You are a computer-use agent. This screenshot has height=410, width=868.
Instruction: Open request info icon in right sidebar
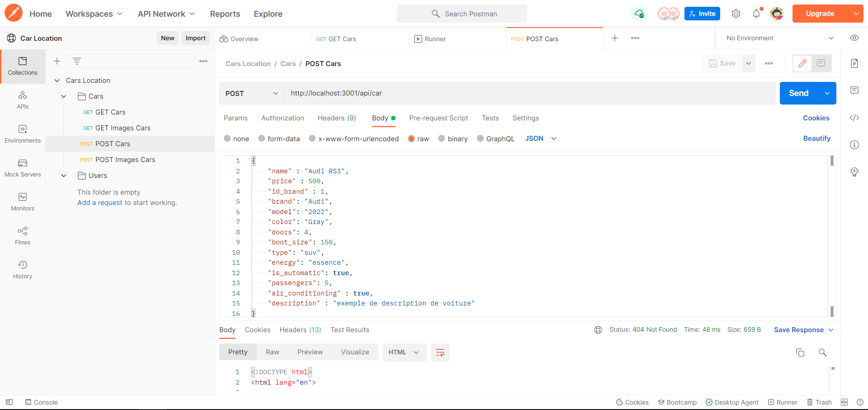tap(854, 145)
